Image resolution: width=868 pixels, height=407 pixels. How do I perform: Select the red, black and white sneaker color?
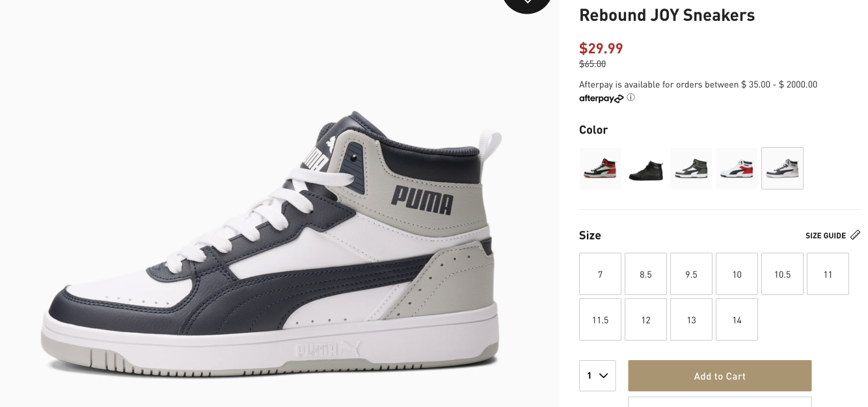coord(600,168)
